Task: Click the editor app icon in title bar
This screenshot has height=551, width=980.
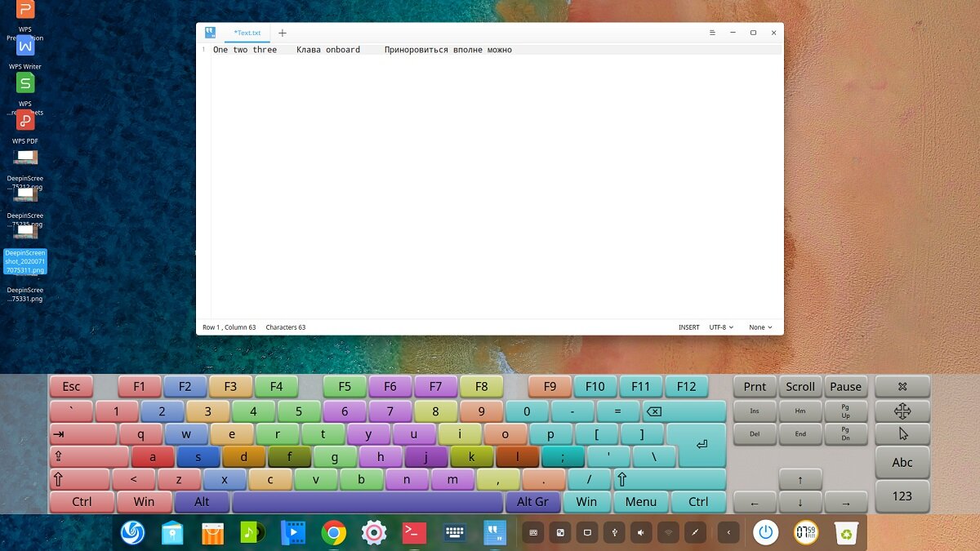Action: (210, 33)
